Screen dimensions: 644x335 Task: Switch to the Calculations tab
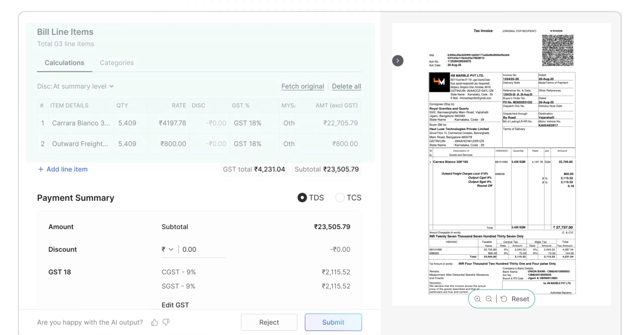tap(64, 63)
